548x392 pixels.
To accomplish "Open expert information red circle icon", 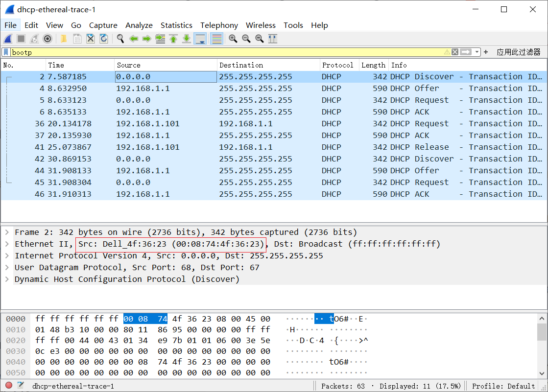I will point(9,385).
